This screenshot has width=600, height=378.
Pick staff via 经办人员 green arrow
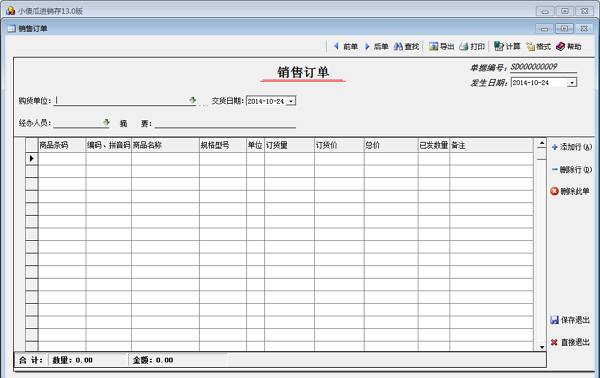(106, 122)
